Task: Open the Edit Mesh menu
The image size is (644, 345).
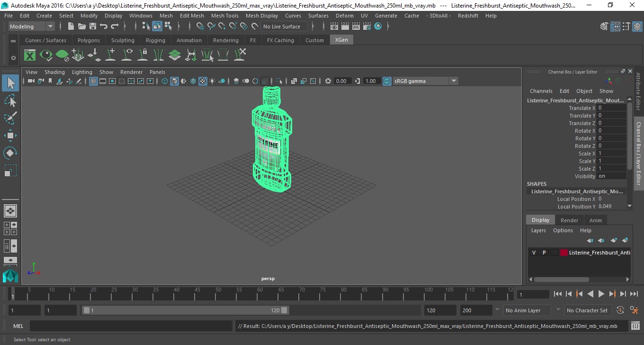Action: coord(192,16)
